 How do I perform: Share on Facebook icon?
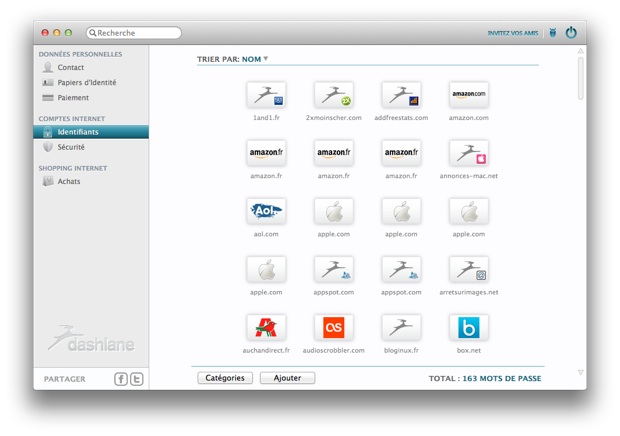click(121, 379)
